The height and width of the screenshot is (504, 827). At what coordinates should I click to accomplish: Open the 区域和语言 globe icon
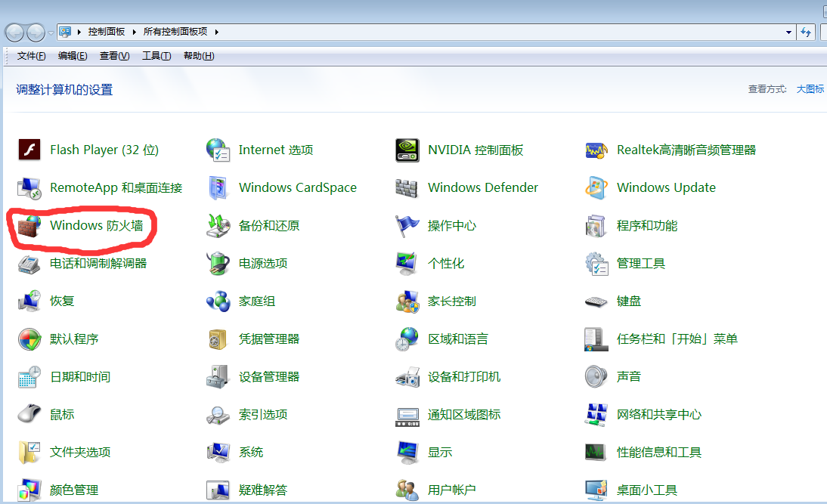click(x=407, y=339)
